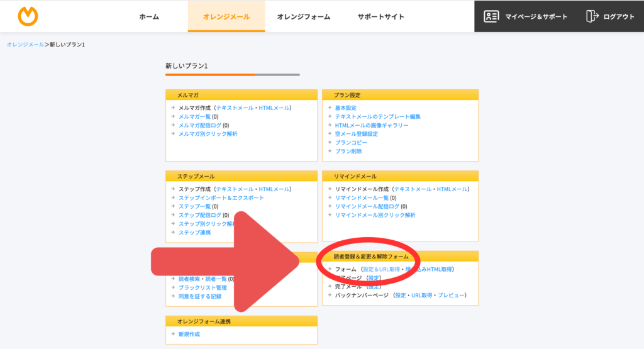Switch to the オレンジフォーム tab
Image resolution: width=644 pixels, height=349 pixels.
point(303,17)
